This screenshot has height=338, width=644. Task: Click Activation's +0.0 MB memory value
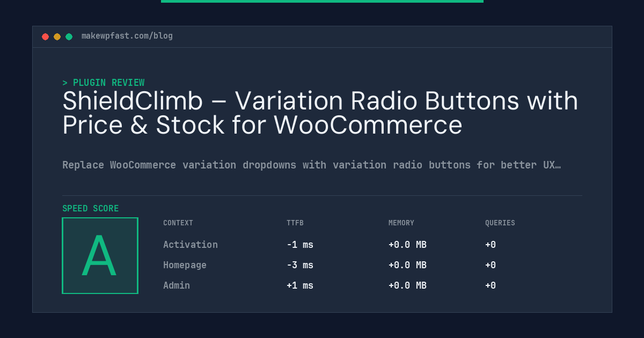click(x=407, y=245)
